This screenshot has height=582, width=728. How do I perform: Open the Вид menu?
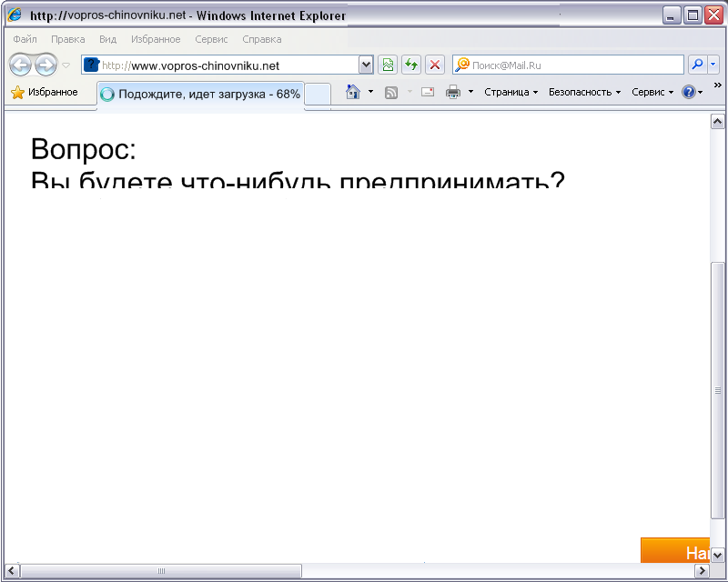coord(107,39)
